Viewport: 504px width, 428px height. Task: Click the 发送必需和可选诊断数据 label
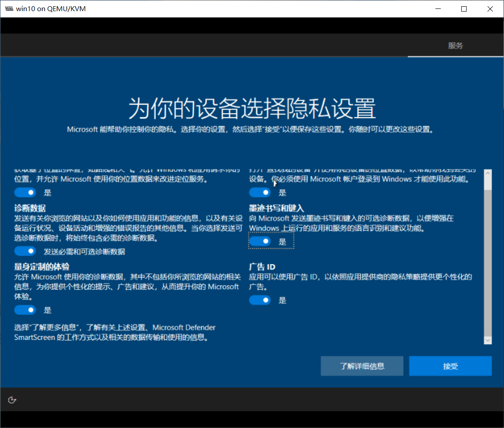(x=84, y=252)
